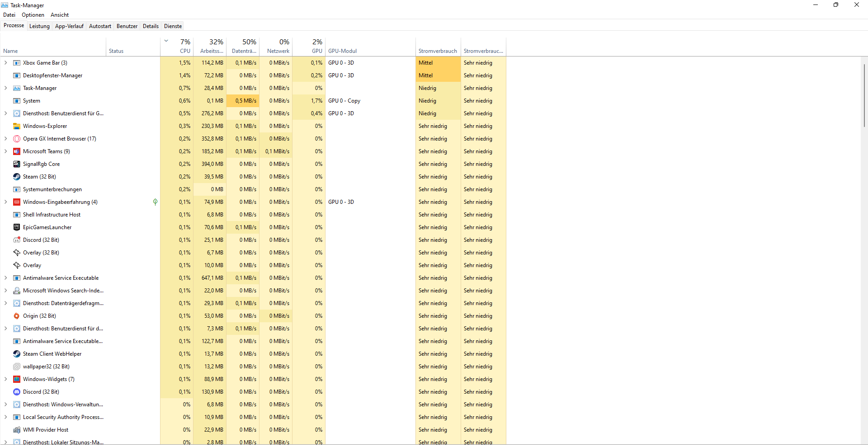Click the Antimalware Service Executable icon
This screenshot has height=447, width=868.
click(x=17, y=278)
